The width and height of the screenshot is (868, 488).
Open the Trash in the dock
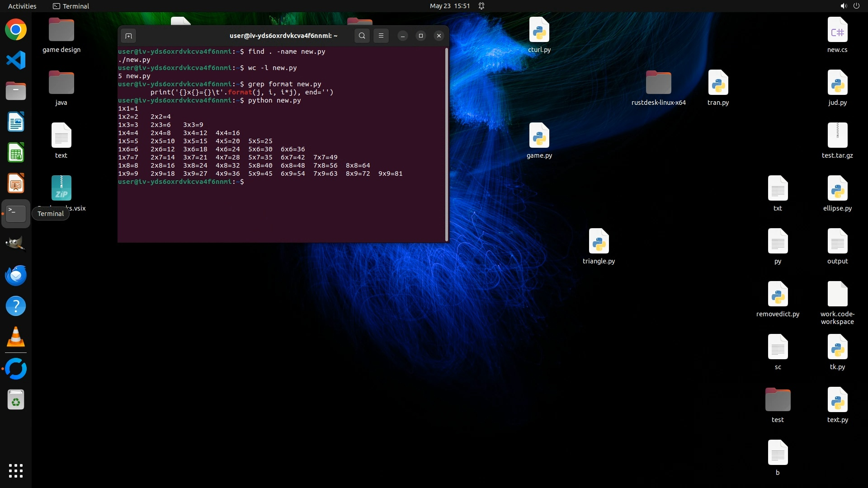tap(16, 400)
